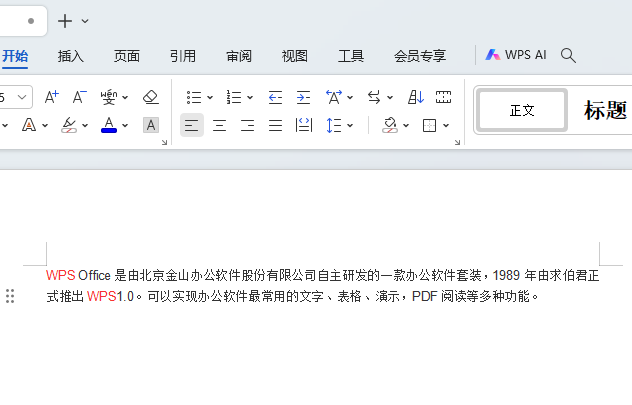Open WPS AI assistant
632x405 pixels.
pos(516,55)
